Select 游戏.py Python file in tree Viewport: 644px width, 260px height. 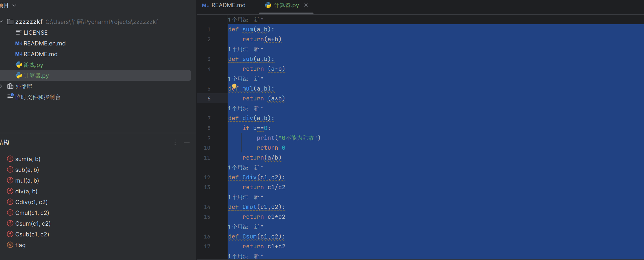[x=33, y=65]
